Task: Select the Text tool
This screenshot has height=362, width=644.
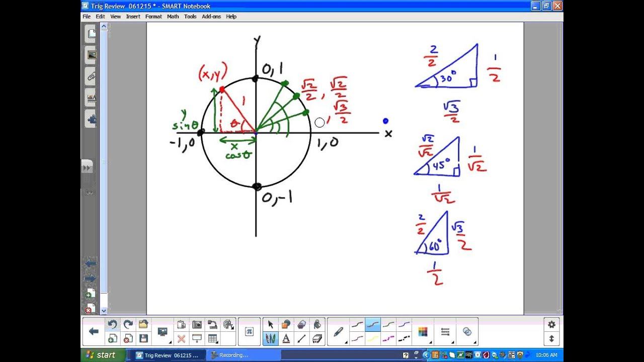Action: (286, 338)
